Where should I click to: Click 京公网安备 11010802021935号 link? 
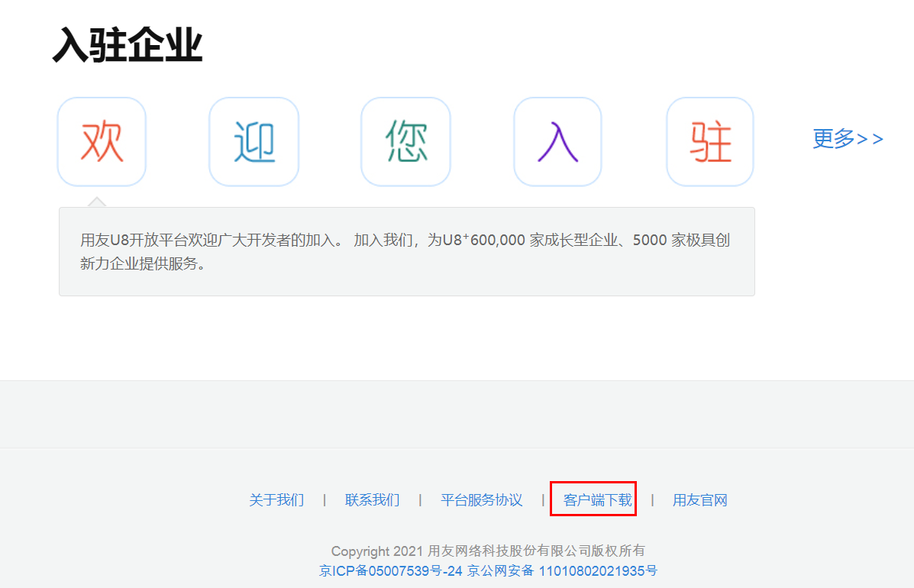click(x=562, y=570)
